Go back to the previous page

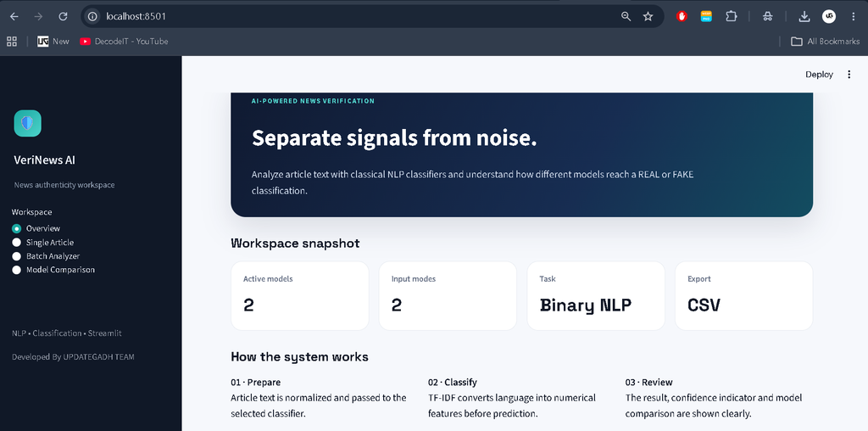coord(14,17)
